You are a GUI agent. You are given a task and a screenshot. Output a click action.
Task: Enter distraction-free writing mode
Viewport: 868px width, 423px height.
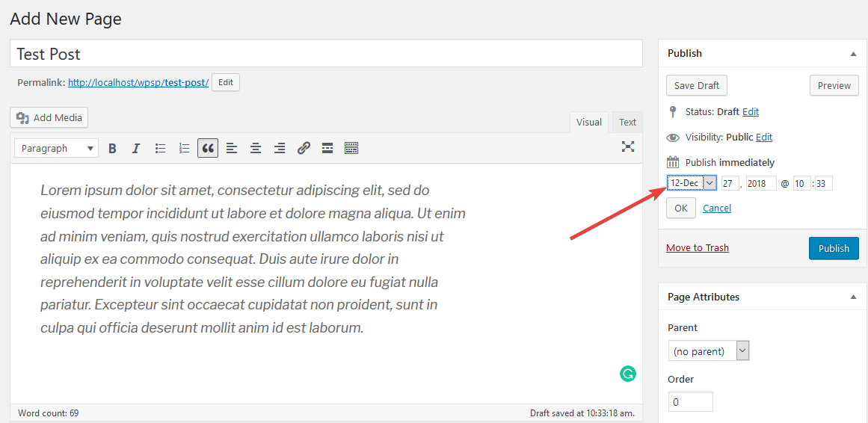point(628,146)
